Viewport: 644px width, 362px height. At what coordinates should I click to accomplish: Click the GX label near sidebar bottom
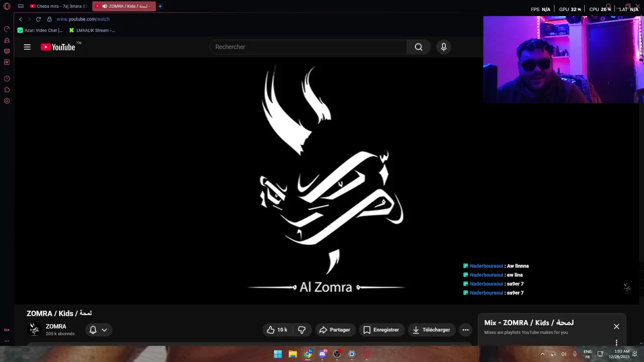pyautogui.click(x=7, y=330)
